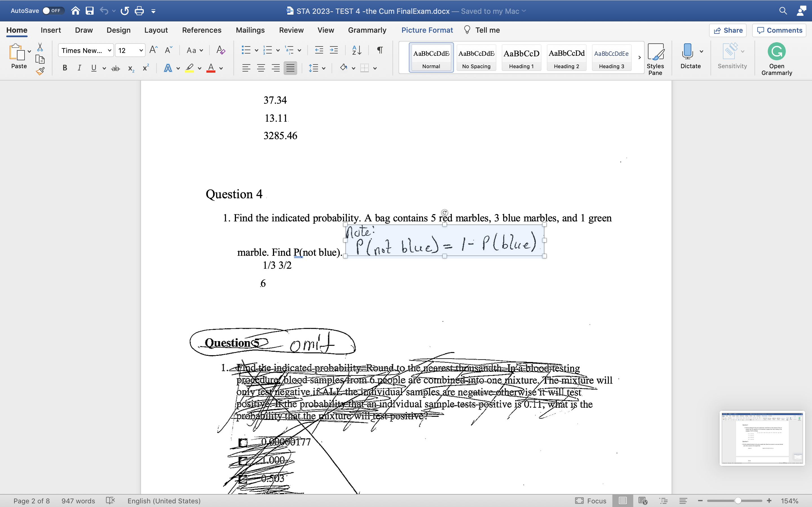812x507 pixels.
Task: Show paragraph marks with pilcrow icon
Action: (x=380, y=50)
